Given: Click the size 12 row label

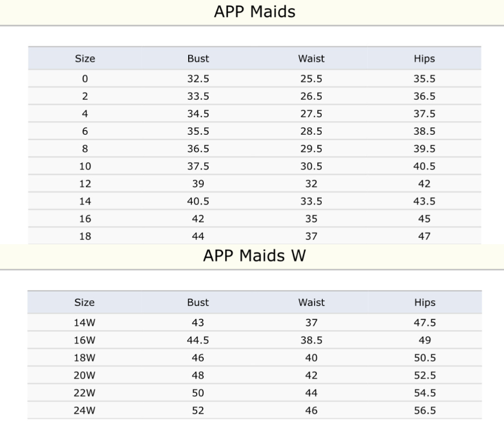Looking at the screenshot, I should point(85,184).
